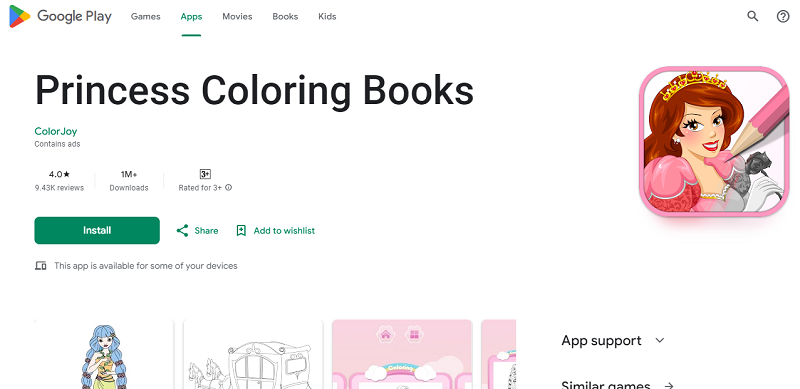Click the 4.0 star rating
This screenshot has width=800, height=389.
pos(59,174)
